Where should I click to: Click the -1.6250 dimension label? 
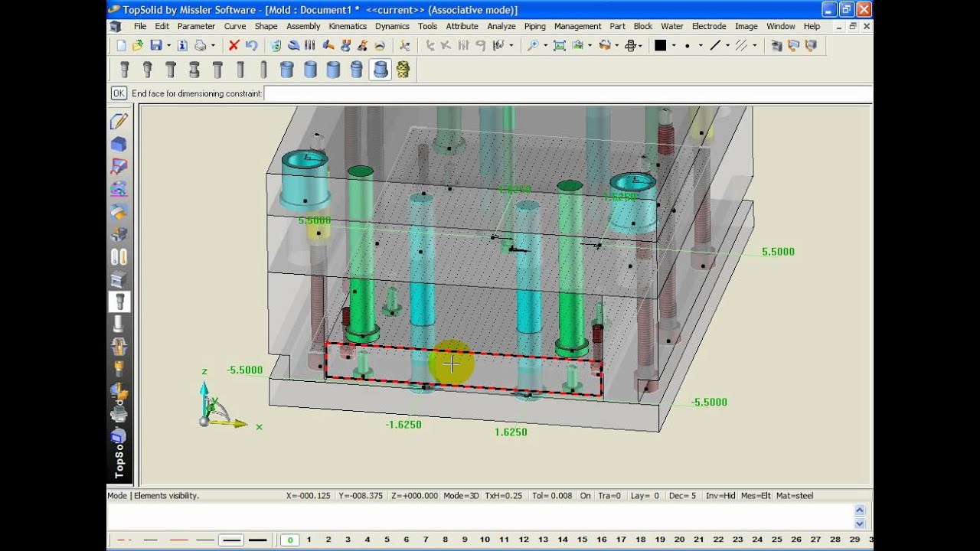tap(403, 425)
